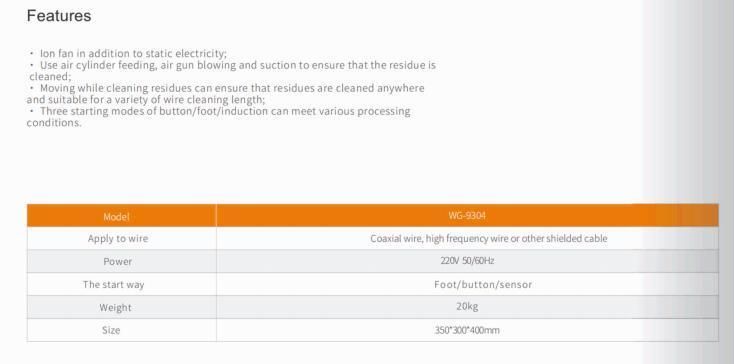Select the Weight row label
The height and width of the screenshot is (364, 734).
[x=115, y=307]
